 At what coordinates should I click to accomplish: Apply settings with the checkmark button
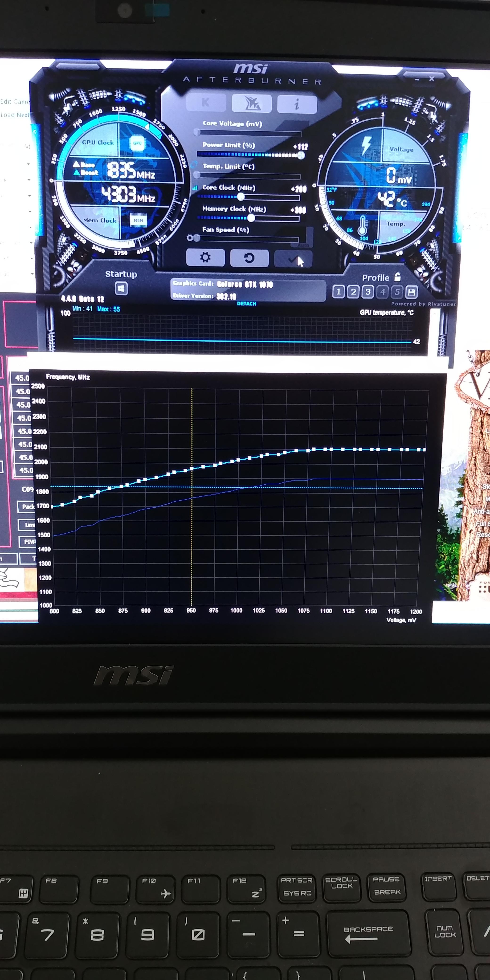tap(293, 259)
